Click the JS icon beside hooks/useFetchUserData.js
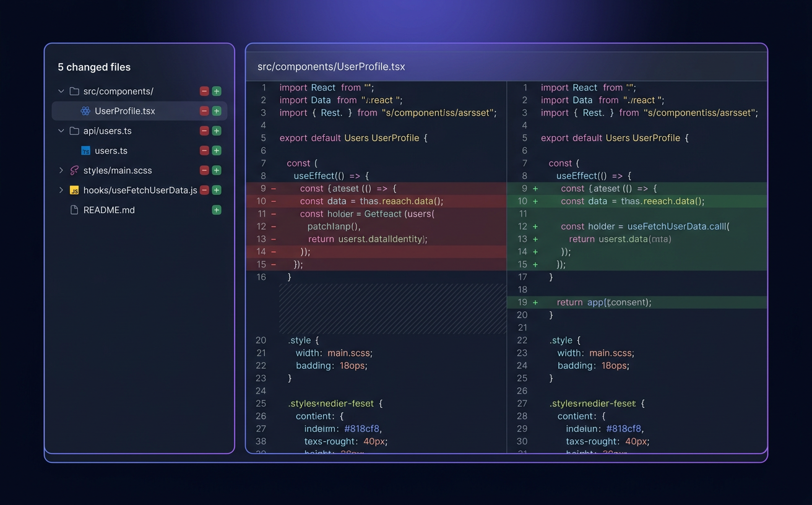812x505 pixels. click(74, 191)
